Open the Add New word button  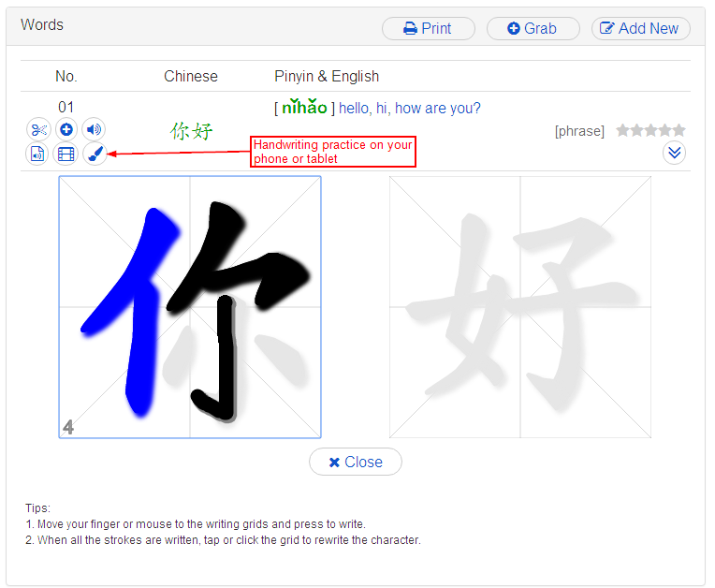point(640,28)
